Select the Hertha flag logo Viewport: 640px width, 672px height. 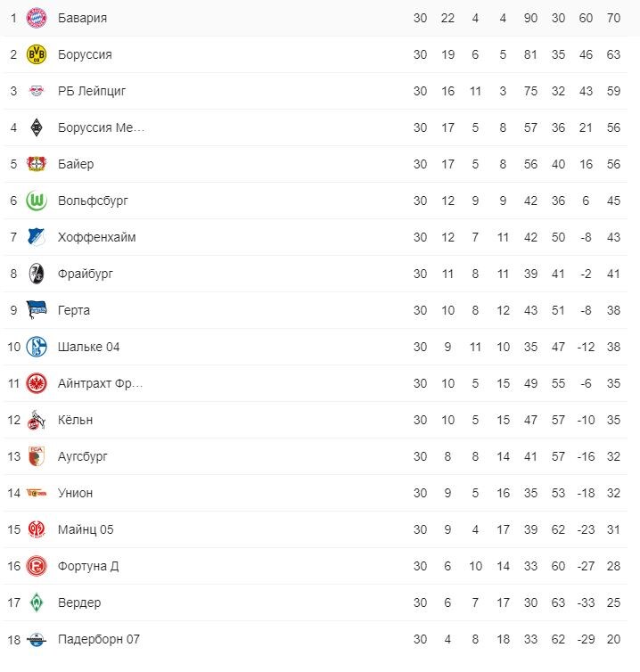pos(37,310)
